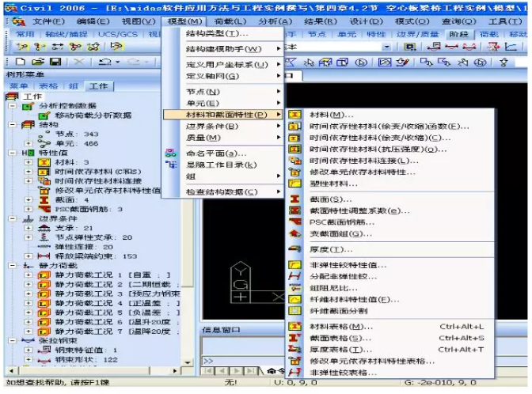Select the 弹性连接: 20 tree item
Image resolution: width=532 pixels, height=394 pixels.
click(x=84, y=247)
